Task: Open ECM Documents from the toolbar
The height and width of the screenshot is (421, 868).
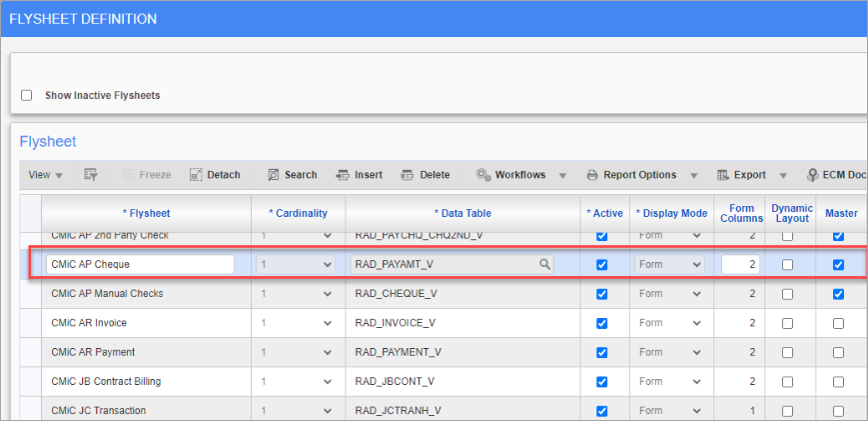Action: 836,175
